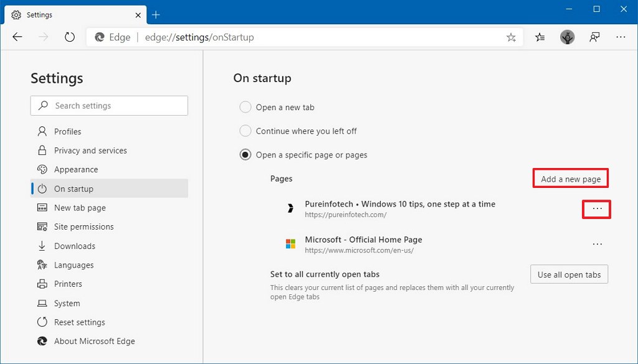Viewport: 638px width, 364px height.
Task: Select Open a specific page or pages
Action: click(245, 155)
